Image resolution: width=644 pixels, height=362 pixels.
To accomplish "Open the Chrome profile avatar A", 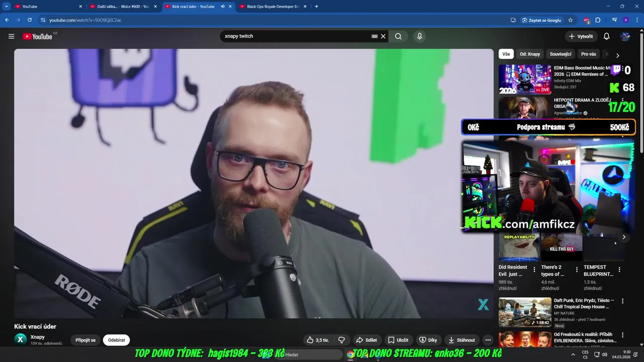I will coord(625,20).
